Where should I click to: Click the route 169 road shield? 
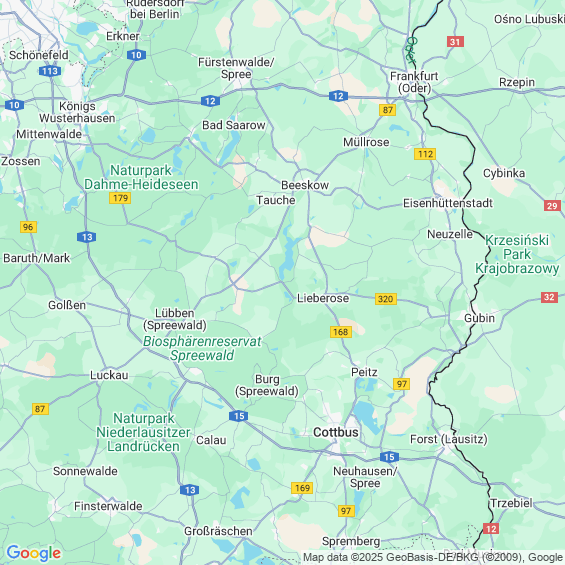click(302, 488)
